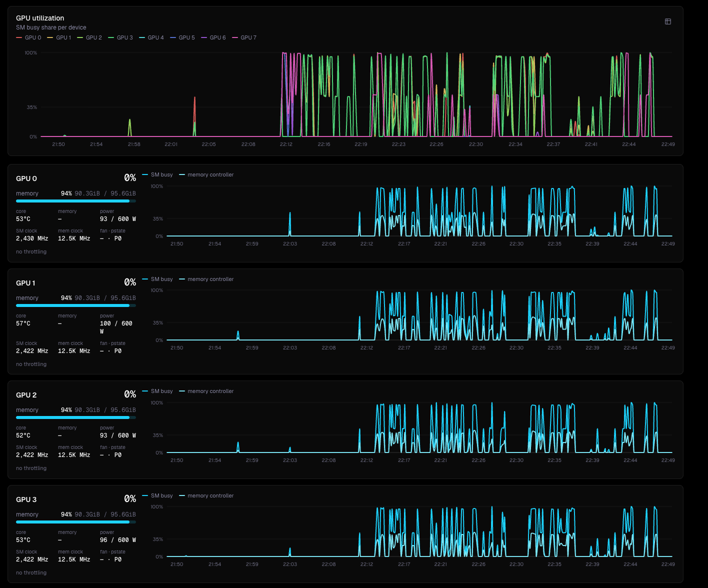
Task: Click the "96 / 600 W" power reading
Action: 118,540
